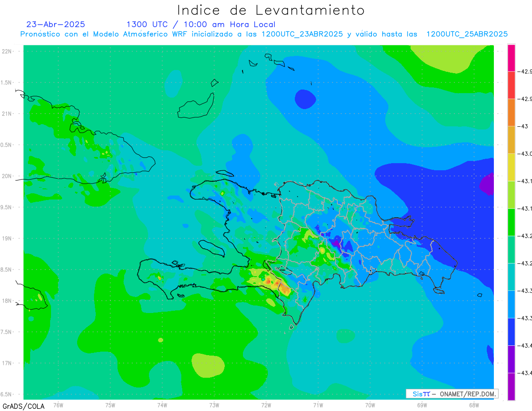Click the date '23-Abr-2025'
Image resolution: width=532 pixels, height=411 pixels.
point(56,24)
